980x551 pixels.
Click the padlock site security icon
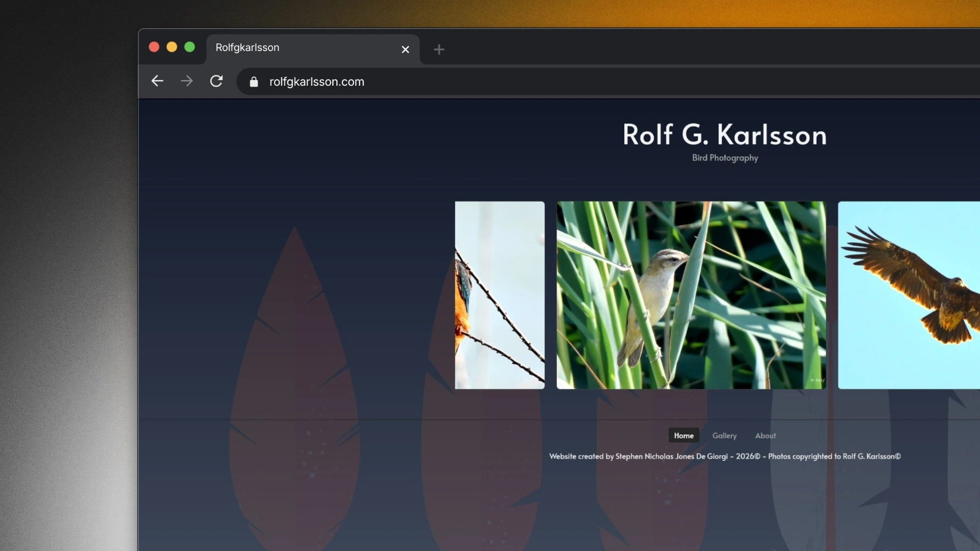pyautogui.click(x=254, y=82)
